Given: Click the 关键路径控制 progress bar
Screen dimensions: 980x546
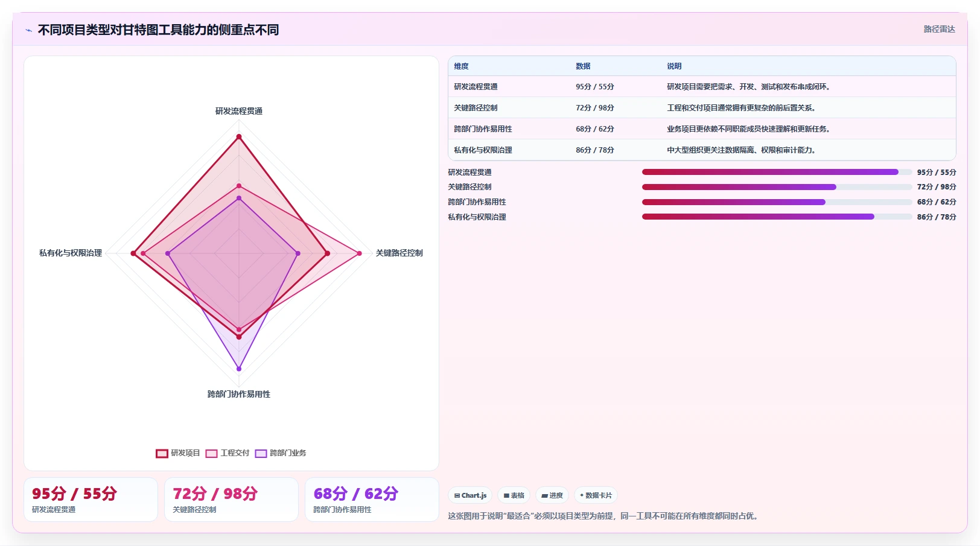Looking at the screenshot, I should (x=777, y=187).
